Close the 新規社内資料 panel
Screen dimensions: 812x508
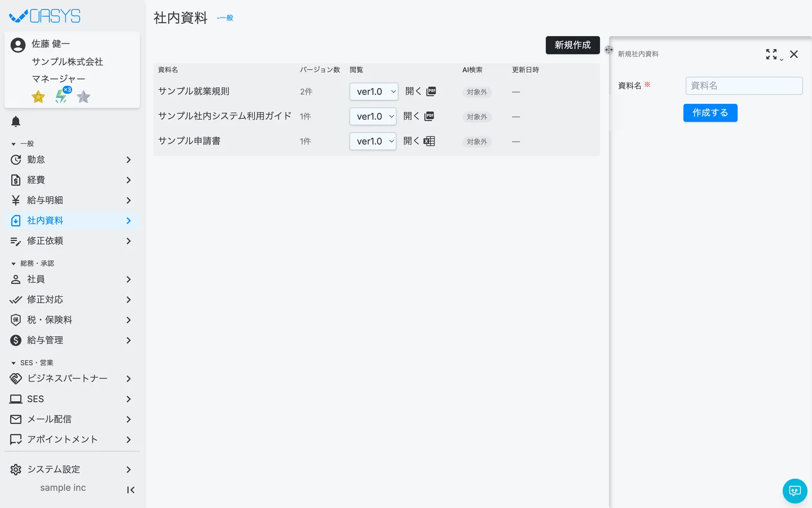coord(794,54)
